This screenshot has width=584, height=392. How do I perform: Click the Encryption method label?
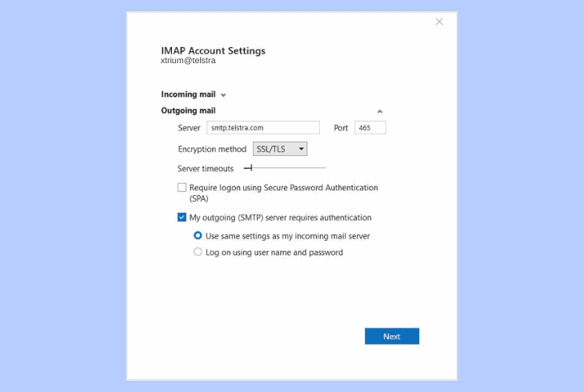point(212,149)
